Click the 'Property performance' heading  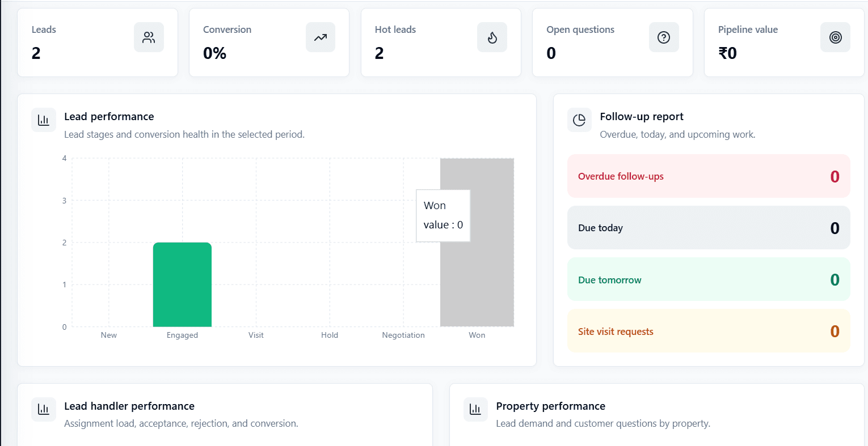click(550, 406)
